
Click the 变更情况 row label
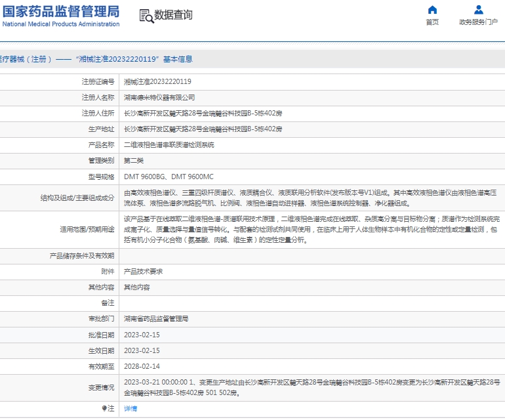click(102, 388)
